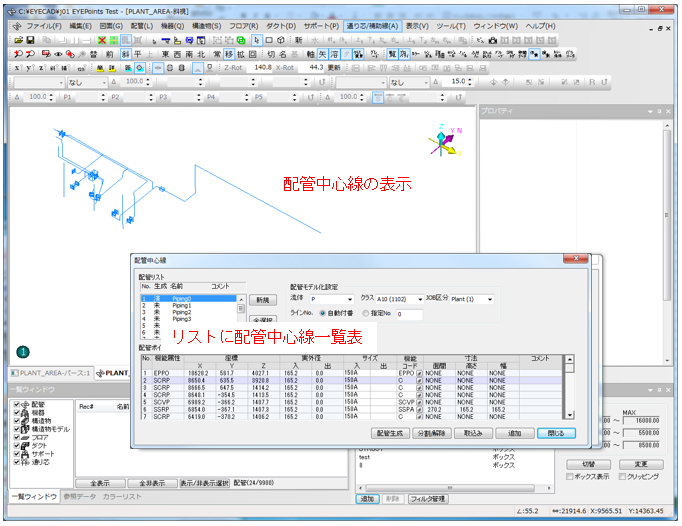This screenshot has height=526, width=682.
Task: Click the 拡 zoom mode button
Action: click(241, 54)
